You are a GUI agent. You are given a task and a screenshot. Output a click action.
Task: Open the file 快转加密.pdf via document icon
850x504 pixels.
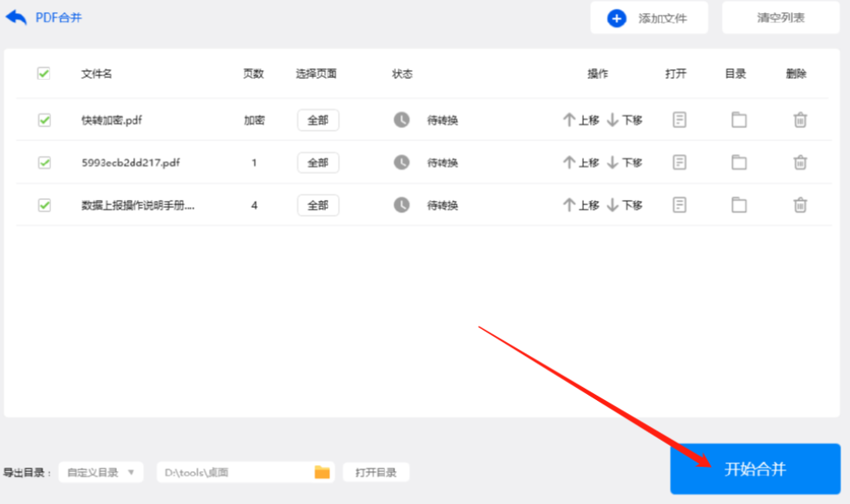pos(679,120)
